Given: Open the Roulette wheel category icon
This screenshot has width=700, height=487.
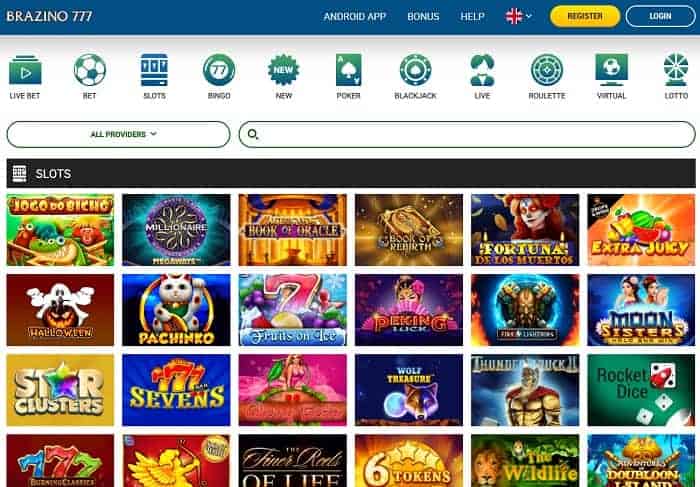Looking at the screenshot, I should (x=547, y=70).
